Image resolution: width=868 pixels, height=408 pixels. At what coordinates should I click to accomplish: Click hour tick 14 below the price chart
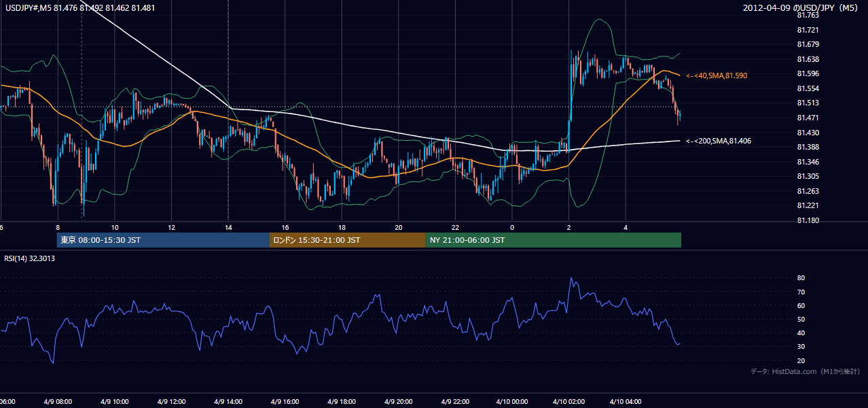point(228,227)
